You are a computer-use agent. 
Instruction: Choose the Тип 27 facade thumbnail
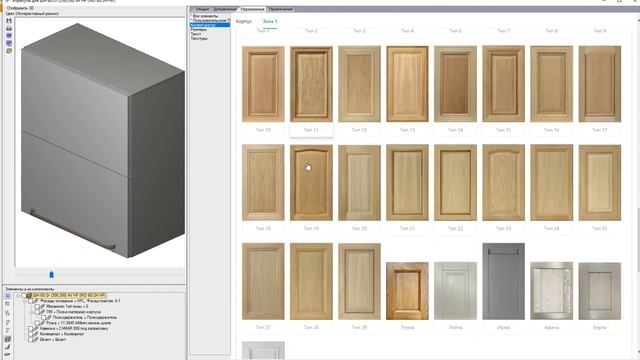(263, 281)
